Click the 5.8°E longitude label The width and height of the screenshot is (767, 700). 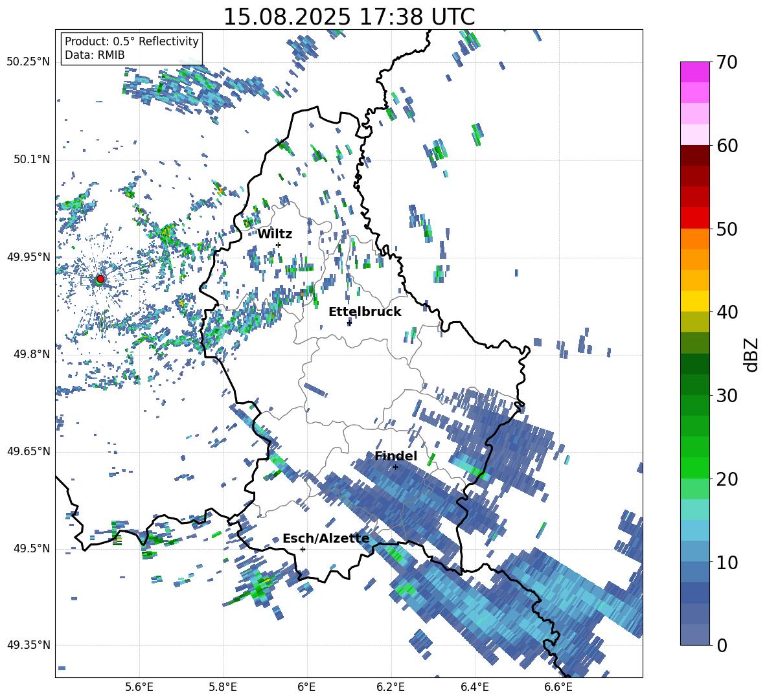click(223, 687)
